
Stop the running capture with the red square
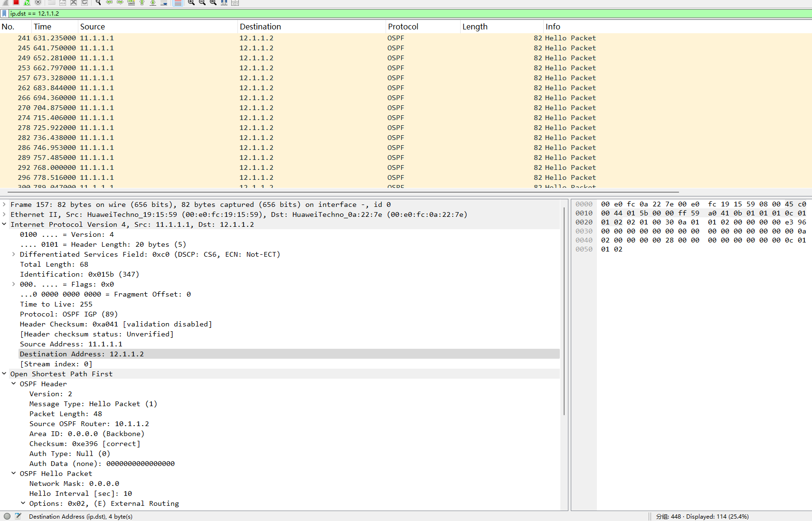click(16, 2)
